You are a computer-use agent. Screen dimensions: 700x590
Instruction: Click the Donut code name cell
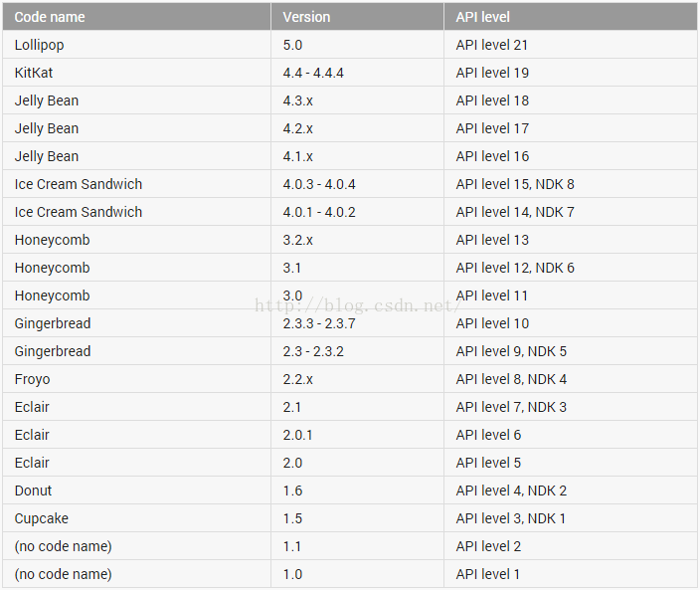(34, 491)
